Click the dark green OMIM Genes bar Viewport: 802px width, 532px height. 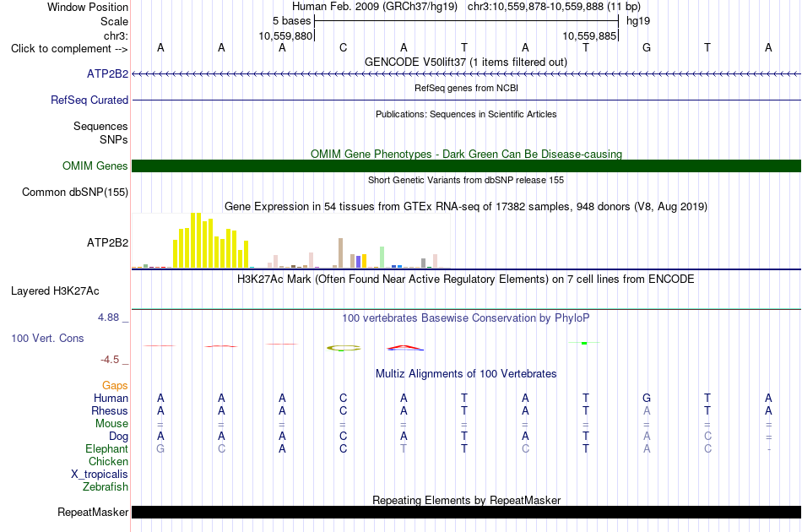coord(467,166)
